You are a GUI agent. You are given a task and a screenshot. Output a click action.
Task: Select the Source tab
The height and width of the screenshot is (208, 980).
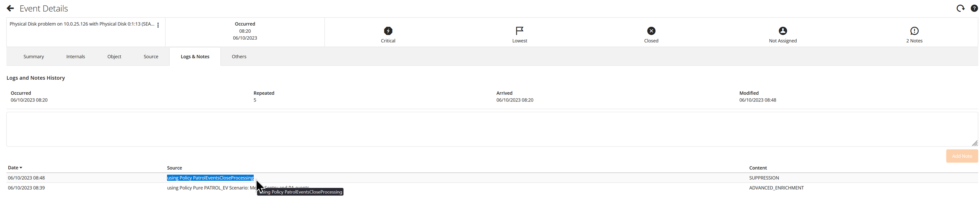151,57
